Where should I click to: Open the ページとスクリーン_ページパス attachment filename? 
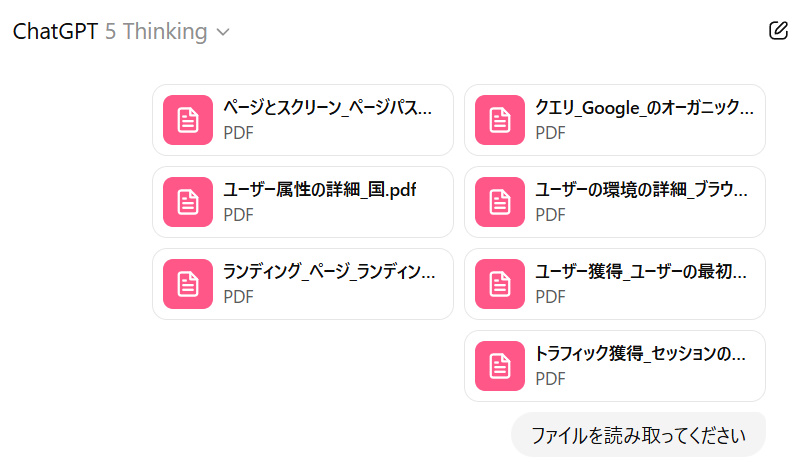pyautogui.click(x=328, y=108)
